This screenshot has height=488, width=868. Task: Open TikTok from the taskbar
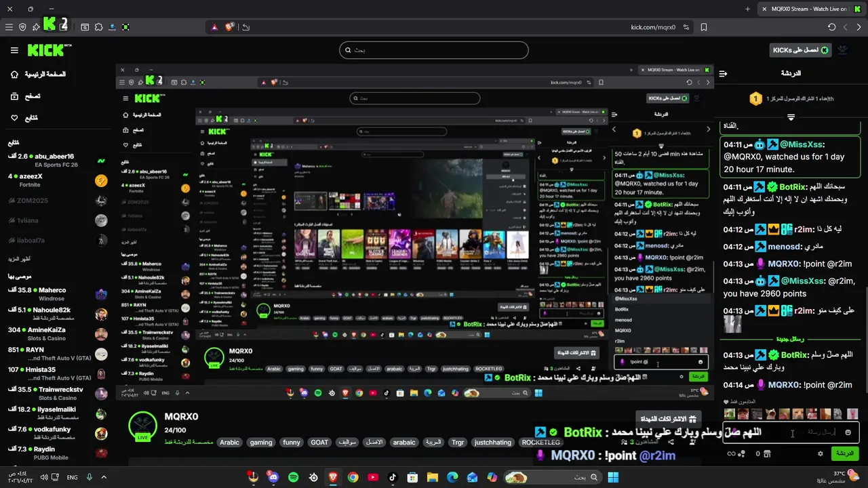(x=393, y=477)
